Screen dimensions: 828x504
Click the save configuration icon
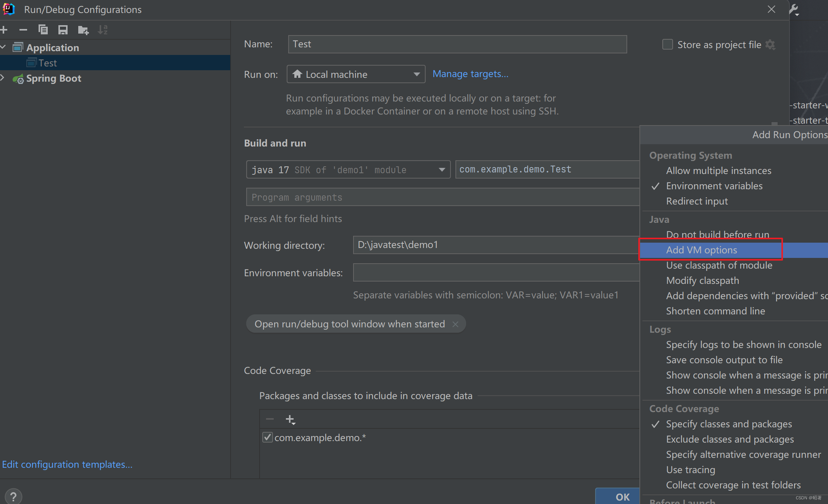[x=62, y=29]
